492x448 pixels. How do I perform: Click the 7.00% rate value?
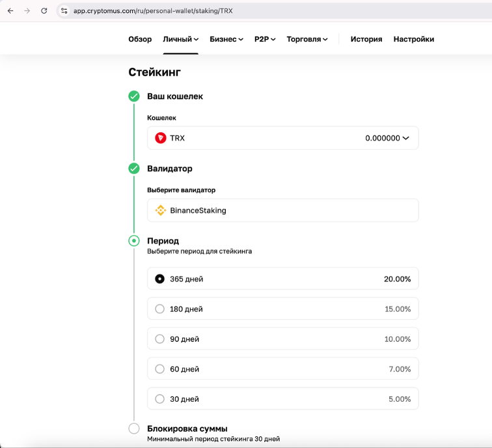pos(400,369)
